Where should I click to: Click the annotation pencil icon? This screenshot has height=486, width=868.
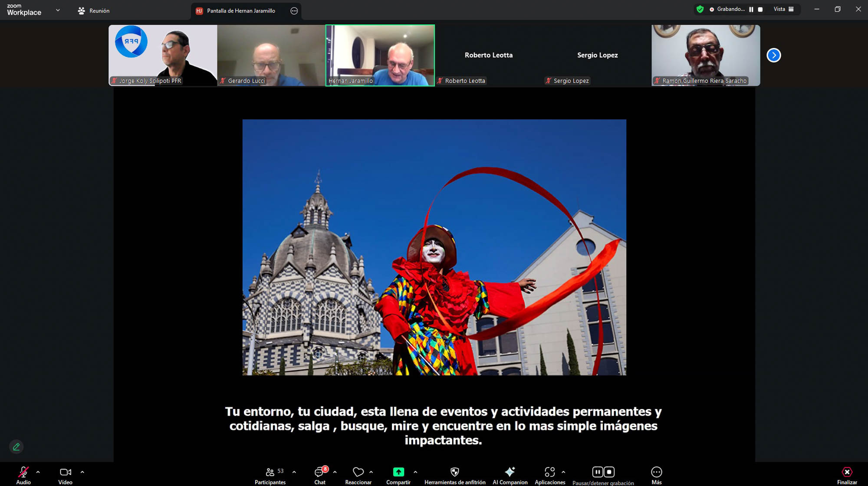coord(16,447)
